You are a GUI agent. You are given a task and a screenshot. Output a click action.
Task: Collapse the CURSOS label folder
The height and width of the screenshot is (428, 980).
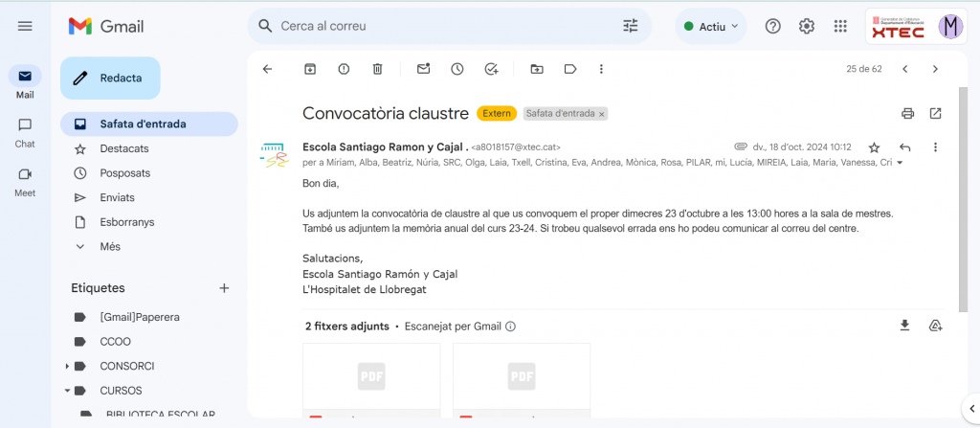[x=68, y=391]
